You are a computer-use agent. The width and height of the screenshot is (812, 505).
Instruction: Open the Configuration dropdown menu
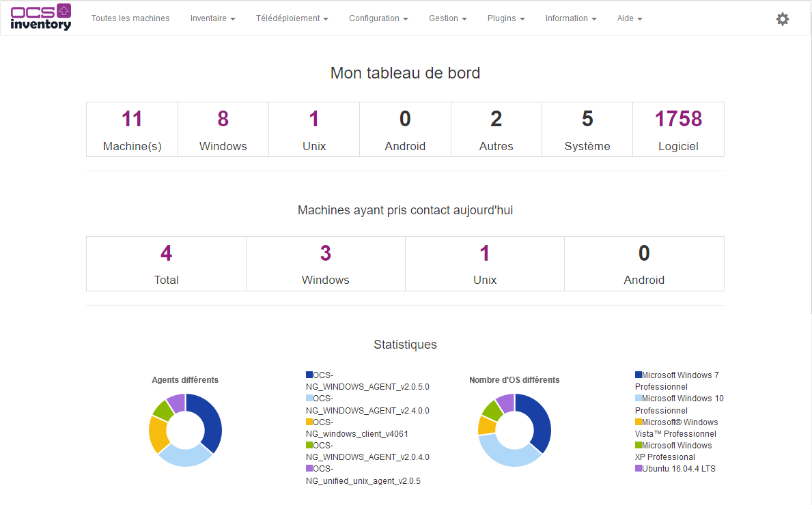[x=378, y=18]
